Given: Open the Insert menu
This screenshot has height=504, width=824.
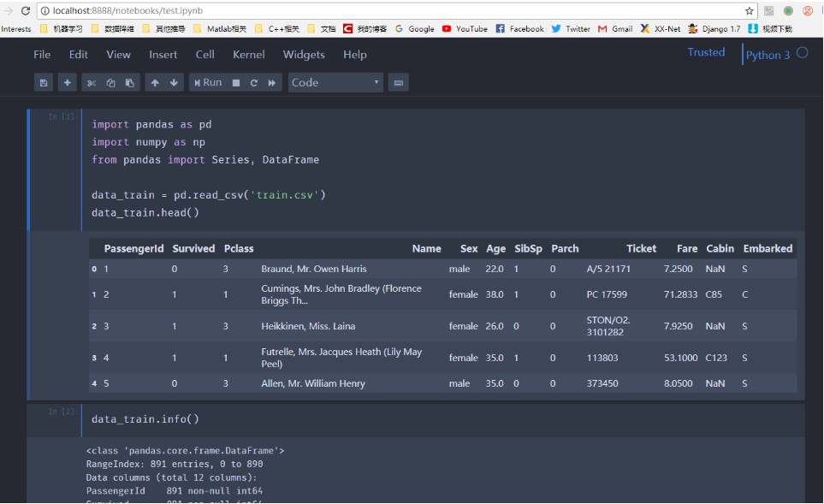Looking at the screenshot, I should (163, 54).
